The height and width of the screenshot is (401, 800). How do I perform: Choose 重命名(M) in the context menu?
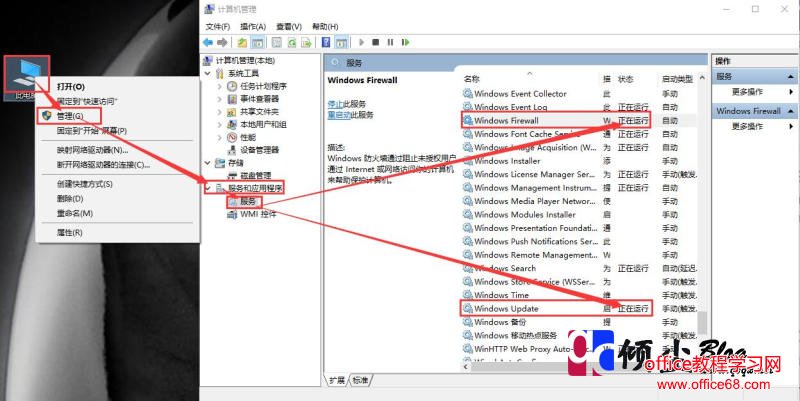[117, 213]
